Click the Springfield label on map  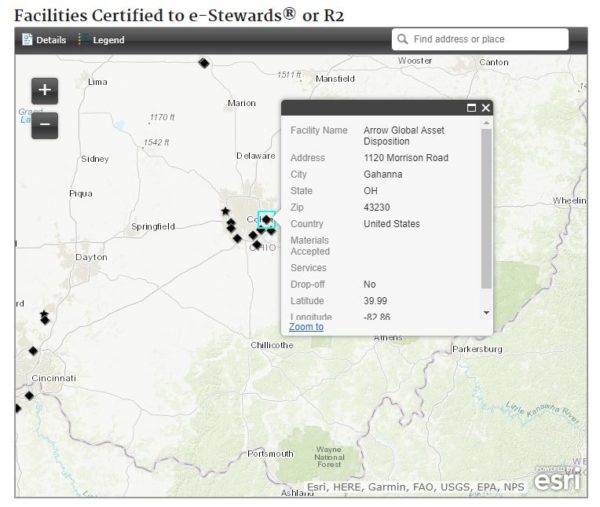153,227
